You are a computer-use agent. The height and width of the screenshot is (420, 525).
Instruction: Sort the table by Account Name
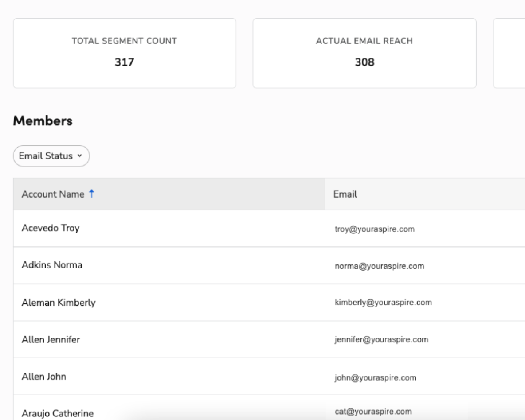pos(54,194)
